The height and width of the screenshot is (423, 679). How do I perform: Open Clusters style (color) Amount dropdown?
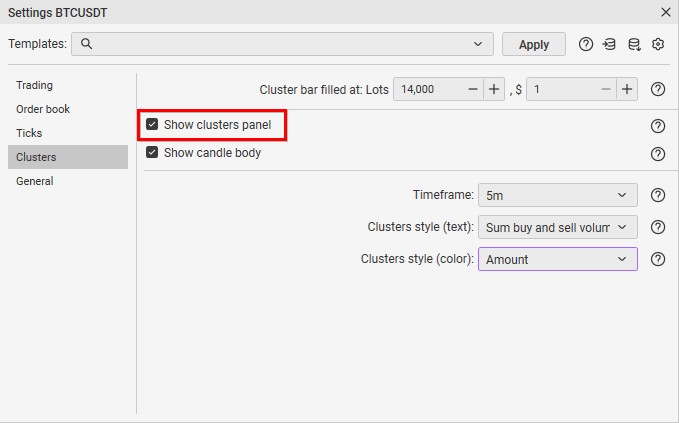(558, 259)
